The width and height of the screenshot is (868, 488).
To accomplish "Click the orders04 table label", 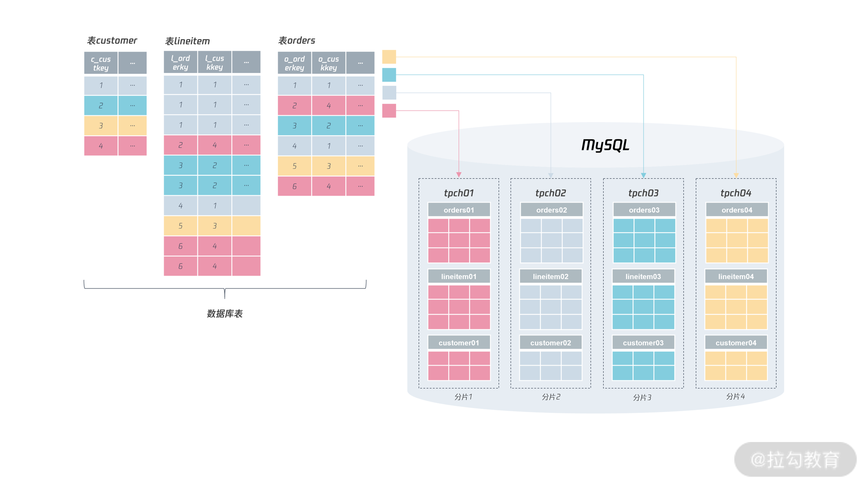I will click(736, 210).
